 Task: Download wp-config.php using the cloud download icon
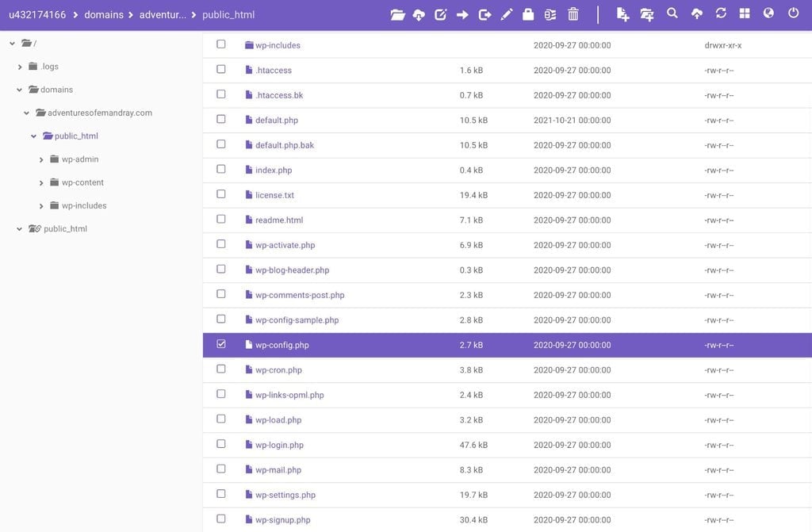click(419, 14)
